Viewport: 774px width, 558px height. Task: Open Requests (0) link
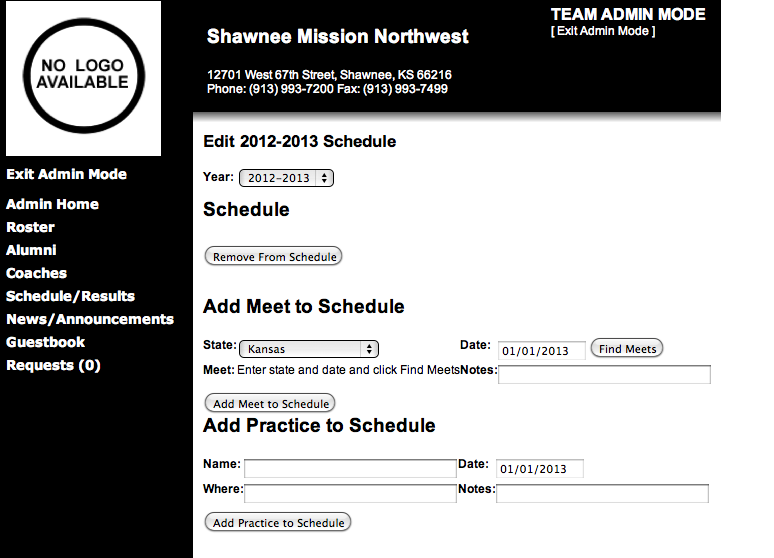coord(53,365)
